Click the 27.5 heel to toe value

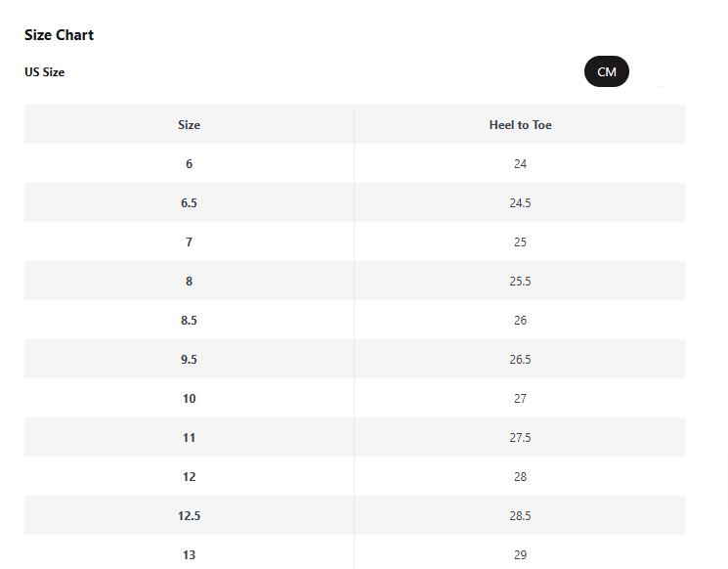(x=520, y=438)
